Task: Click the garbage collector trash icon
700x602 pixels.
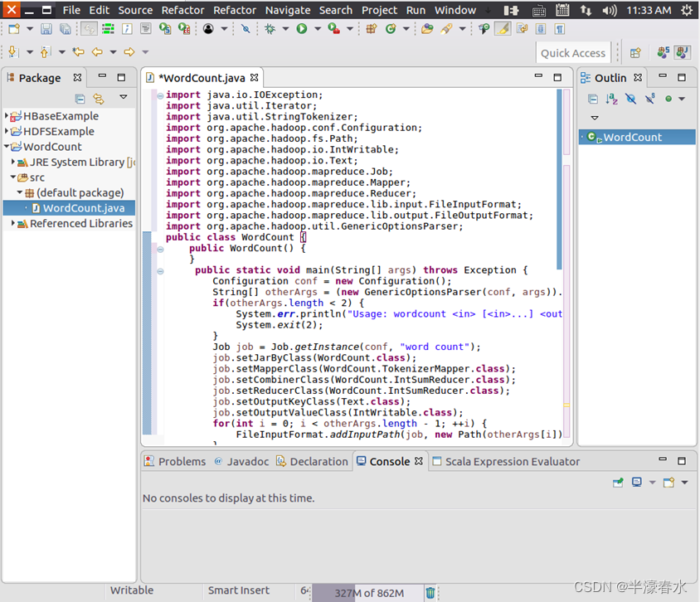Action: click(x=430, y=593)
